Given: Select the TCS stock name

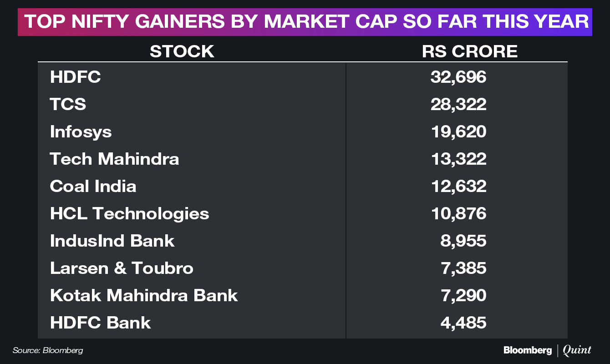Looking at the screenshot, I should 68,104.
